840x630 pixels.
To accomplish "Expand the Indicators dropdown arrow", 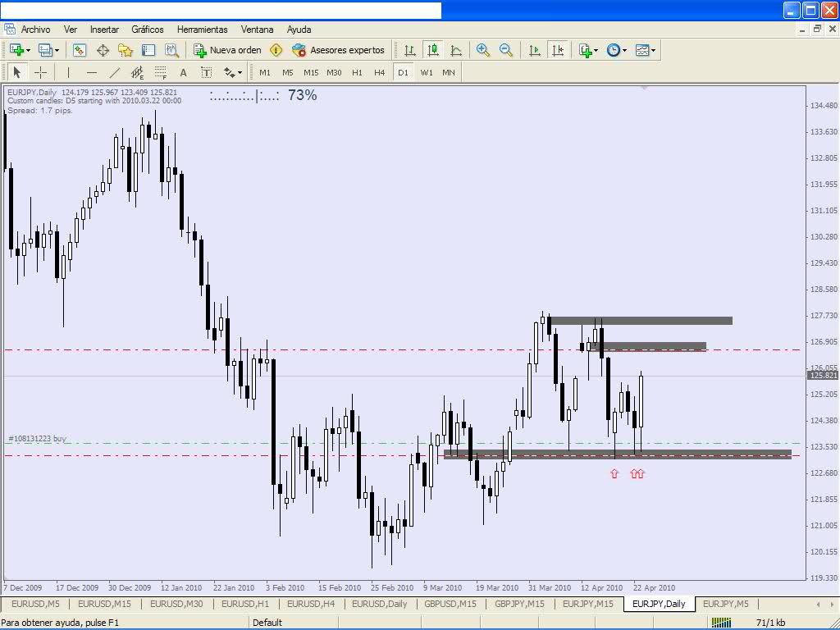I will tap(596, 50).
